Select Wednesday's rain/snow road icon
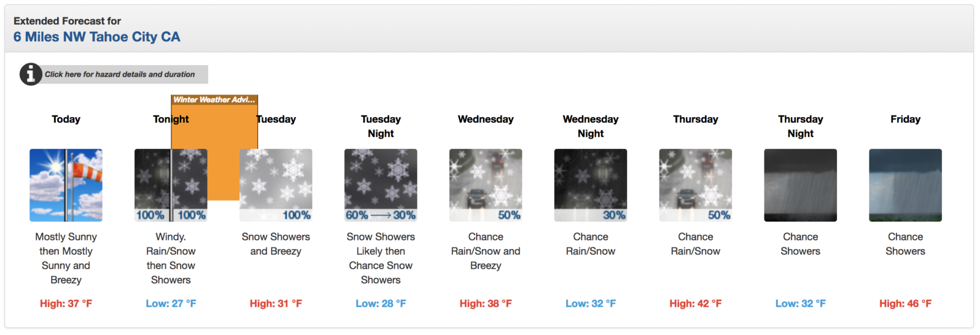Image resolution: width=980 pixels, height=335 pixels. coord(486,185)
